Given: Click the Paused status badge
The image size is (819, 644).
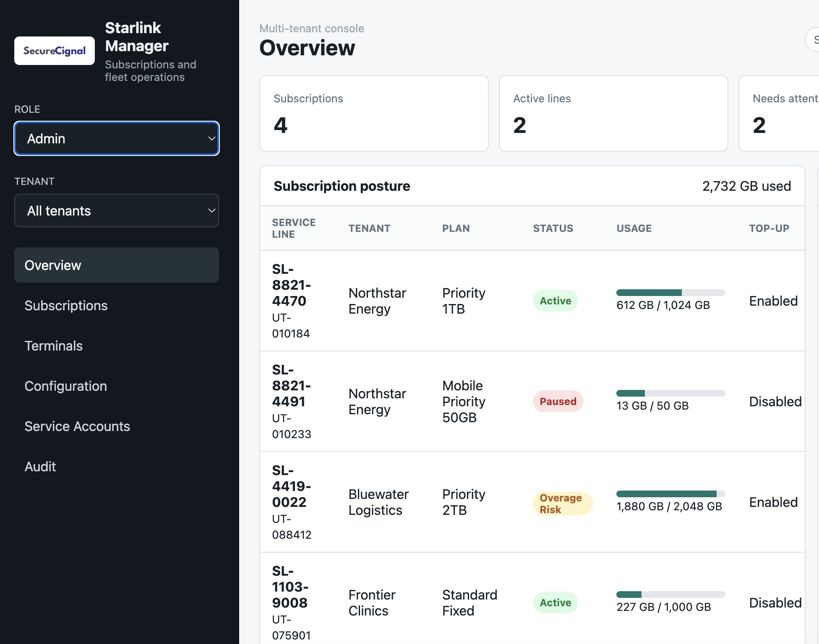Looking at the screenshot, I should pyautogui.click(x=558, y=401).
